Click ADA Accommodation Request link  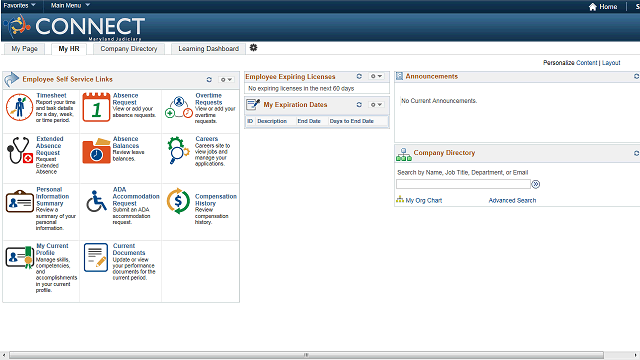136,196
